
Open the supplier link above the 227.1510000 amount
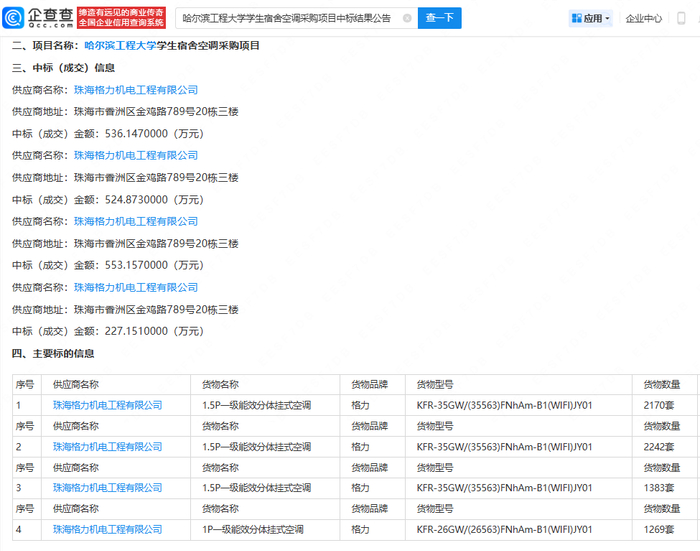[136, 288]
